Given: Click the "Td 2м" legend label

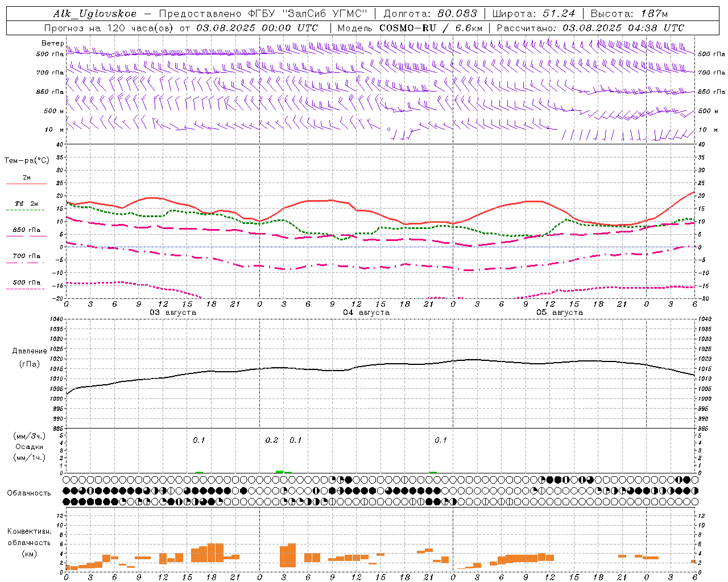Looking at the screenshot, I should point(27,203).
